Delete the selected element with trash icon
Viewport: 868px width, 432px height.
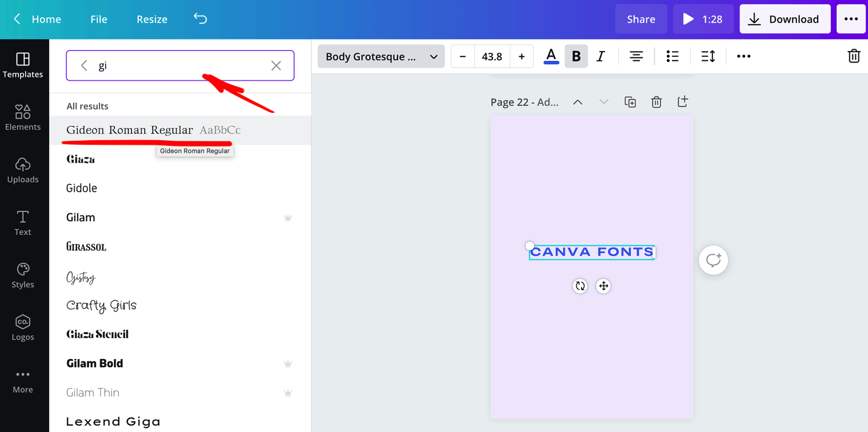(x=854, y=56)
